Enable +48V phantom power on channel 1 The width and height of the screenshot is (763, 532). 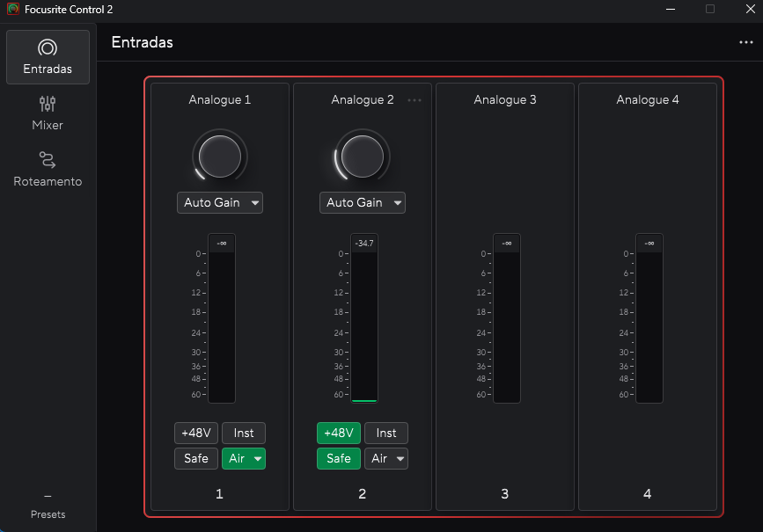pos(196,433)
